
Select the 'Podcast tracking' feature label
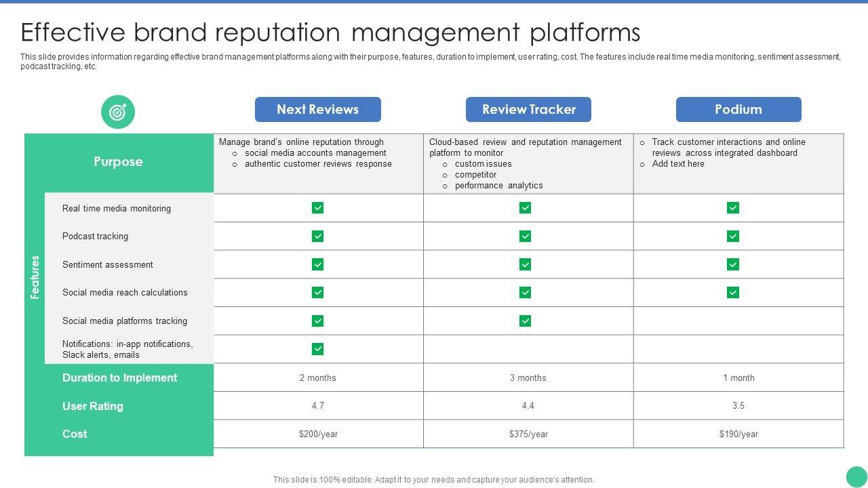(x=95, y=237)
